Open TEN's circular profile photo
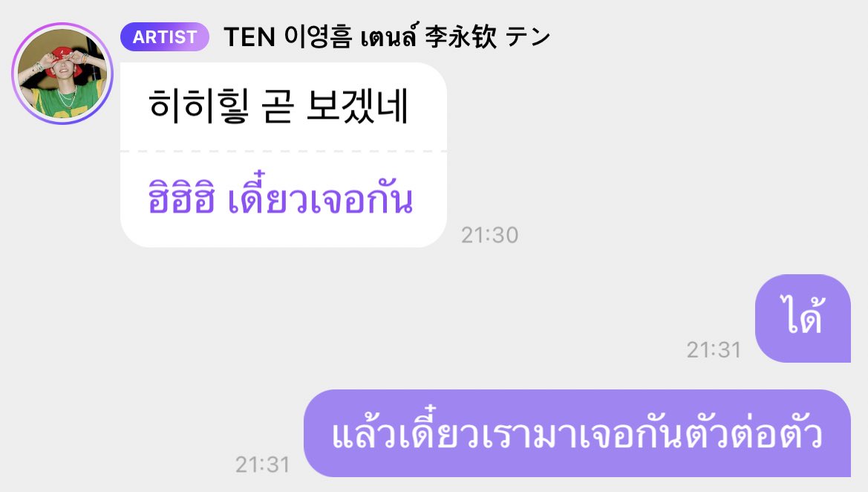Viewport: 868px width, 492px height. click(62, 74)
